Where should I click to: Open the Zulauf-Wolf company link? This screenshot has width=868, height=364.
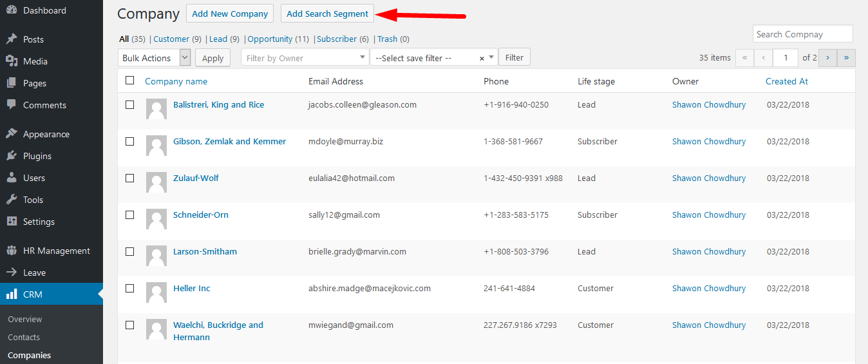point(196,178)
